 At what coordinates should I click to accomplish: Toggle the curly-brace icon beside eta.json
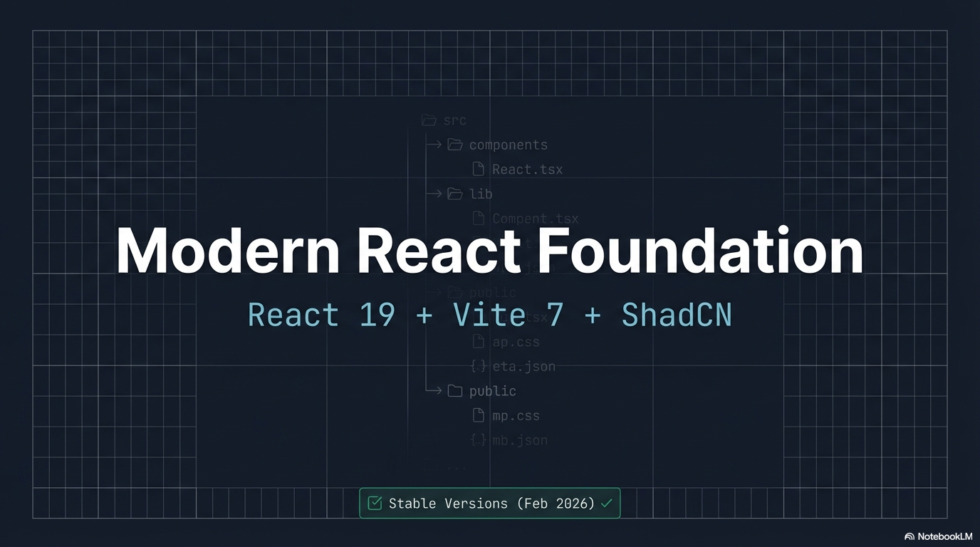pos(479,366)
